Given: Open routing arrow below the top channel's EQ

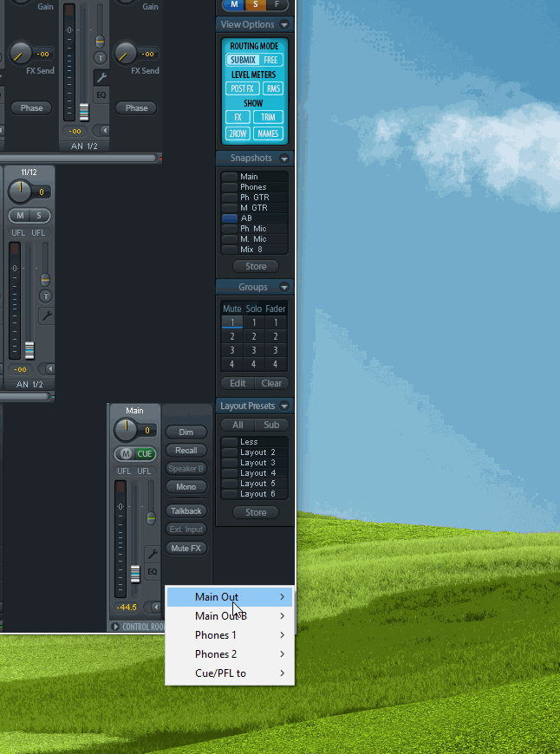Looking at the screenshot, I should click(x=102, y=130).
